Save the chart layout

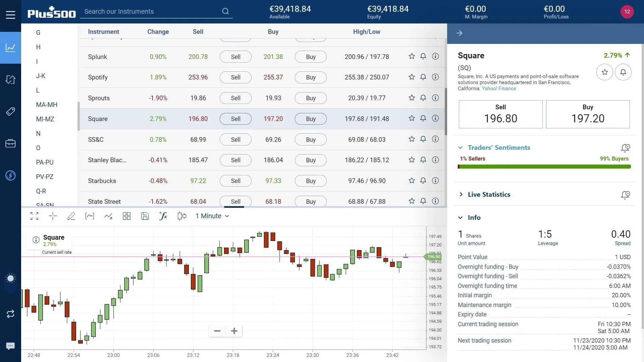[x=145, y=216]
